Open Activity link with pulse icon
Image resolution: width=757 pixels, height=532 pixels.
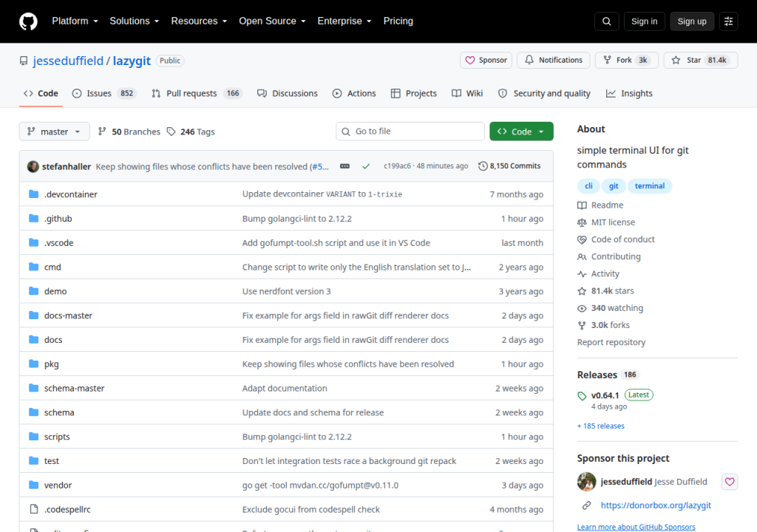pyautogui.click(x=598, y=273)
